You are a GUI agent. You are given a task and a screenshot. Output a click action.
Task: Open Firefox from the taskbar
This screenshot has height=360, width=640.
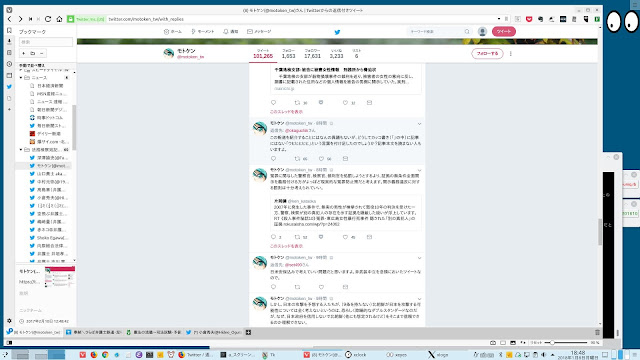94,355
